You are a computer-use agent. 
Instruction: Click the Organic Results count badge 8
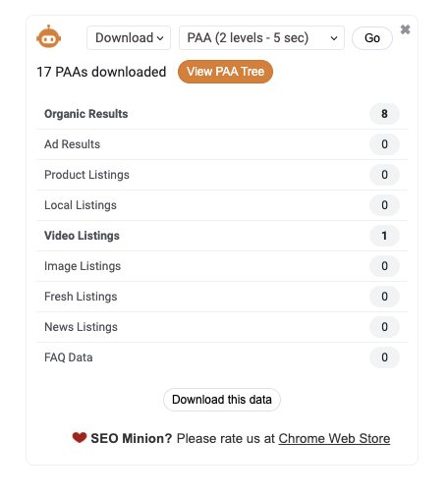tap(384, 114)
